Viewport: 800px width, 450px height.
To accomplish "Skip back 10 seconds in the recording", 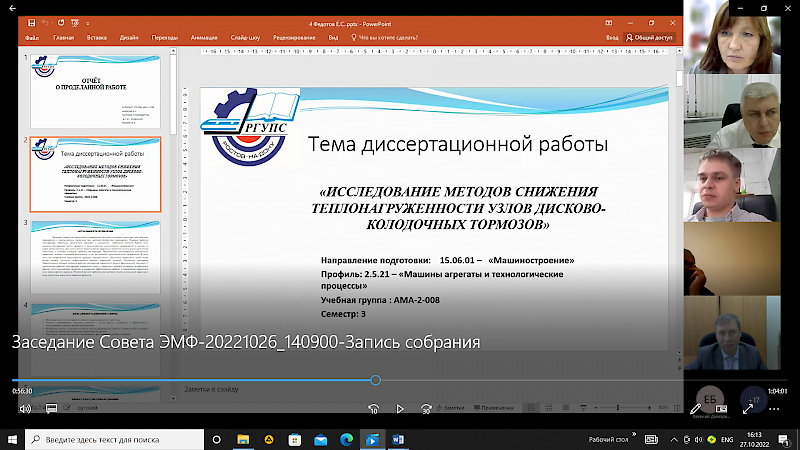I will coord(372,408).
